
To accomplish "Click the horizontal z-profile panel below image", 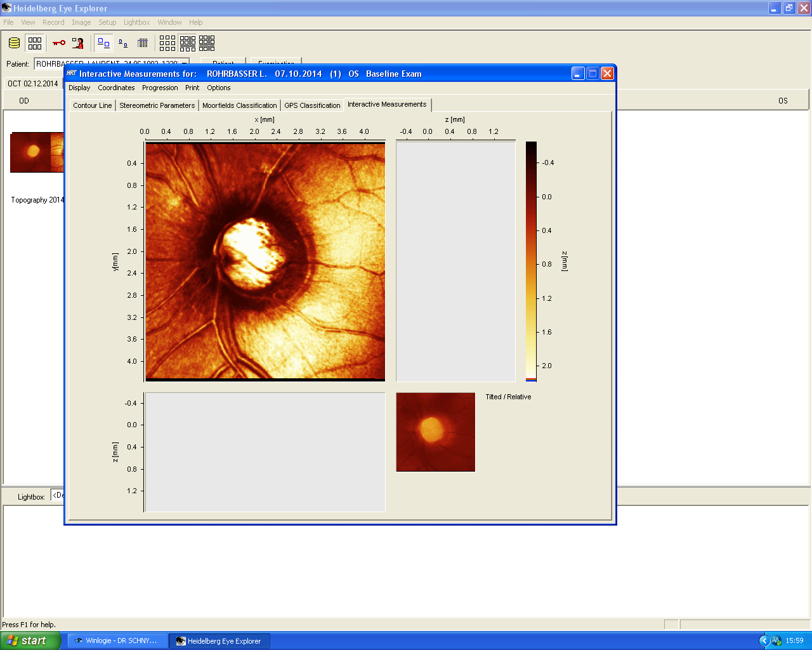I will (265, 452).
